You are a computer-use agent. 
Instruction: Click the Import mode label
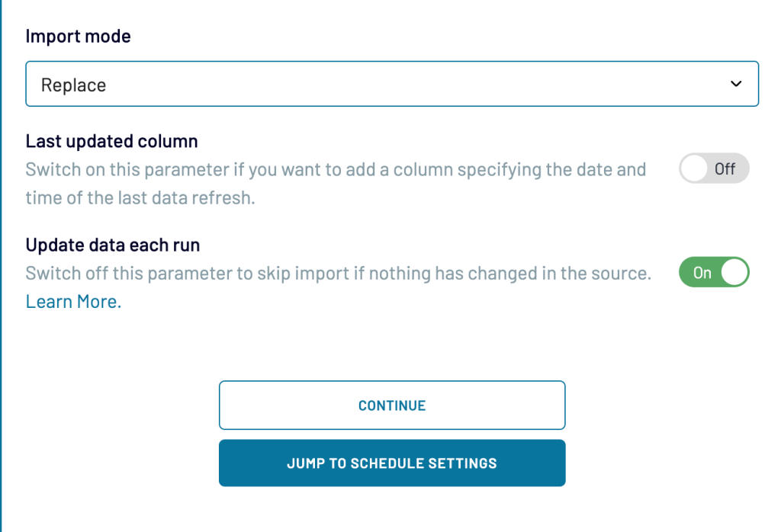[78, 36]
